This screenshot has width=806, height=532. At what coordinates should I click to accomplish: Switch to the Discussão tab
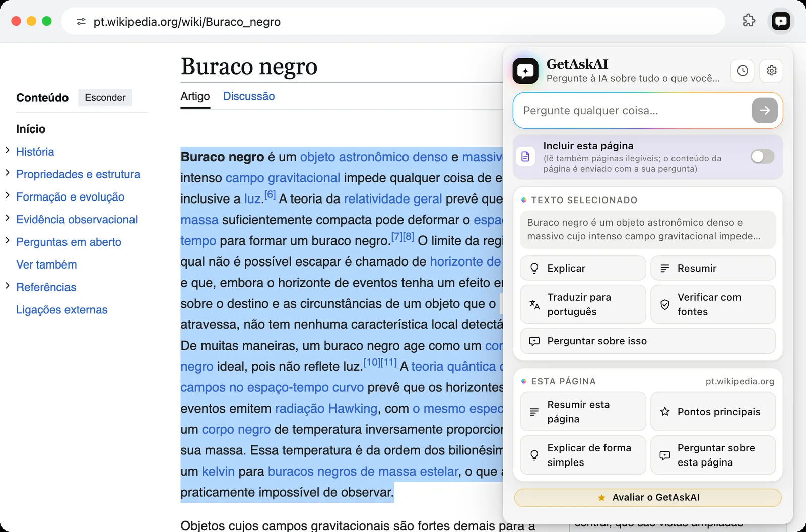(249, 96)
